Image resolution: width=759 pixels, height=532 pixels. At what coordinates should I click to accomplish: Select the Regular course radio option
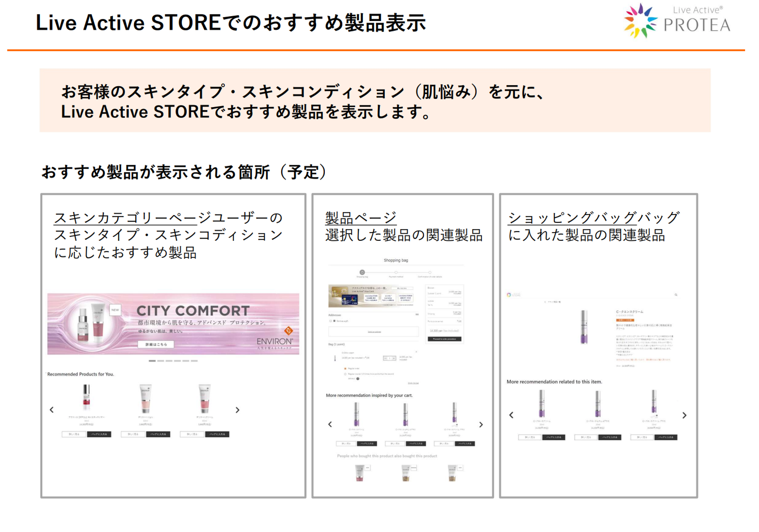coord(345,374)
